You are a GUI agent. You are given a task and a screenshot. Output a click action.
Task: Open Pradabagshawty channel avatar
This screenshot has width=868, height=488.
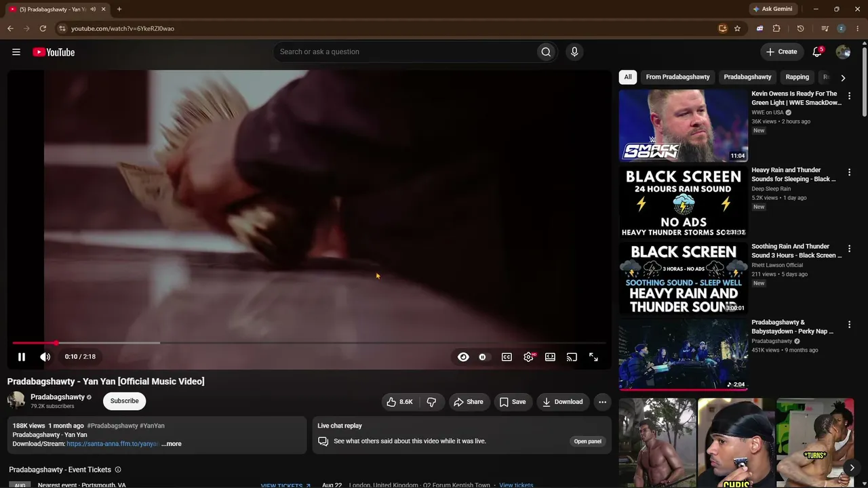16,401
